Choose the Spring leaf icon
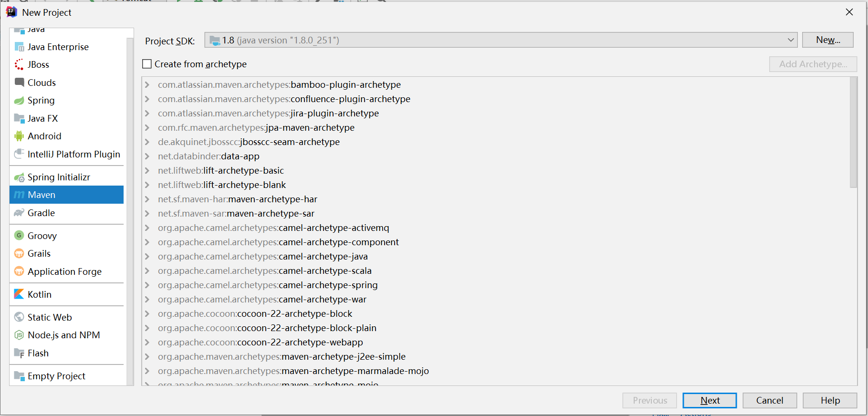The width and height of the screenshot is (868, 416). pos(19,100)
